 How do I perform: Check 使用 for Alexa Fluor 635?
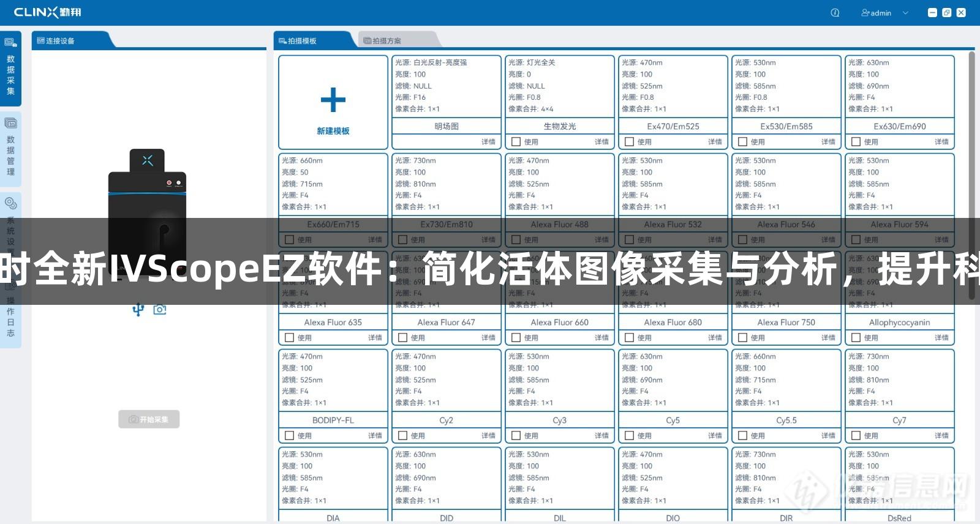coord(289,337)
